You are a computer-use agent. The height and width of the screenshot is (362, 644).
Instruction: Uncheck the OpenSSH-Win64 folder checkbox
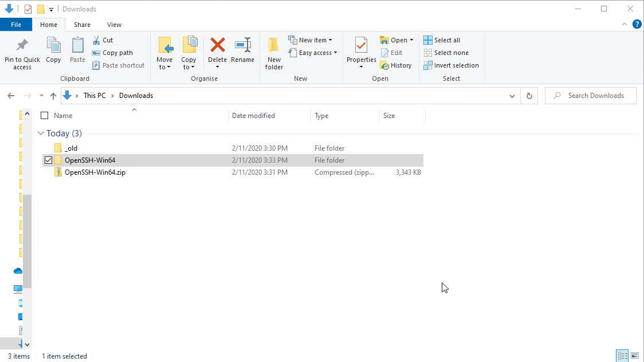coord(48,160)
